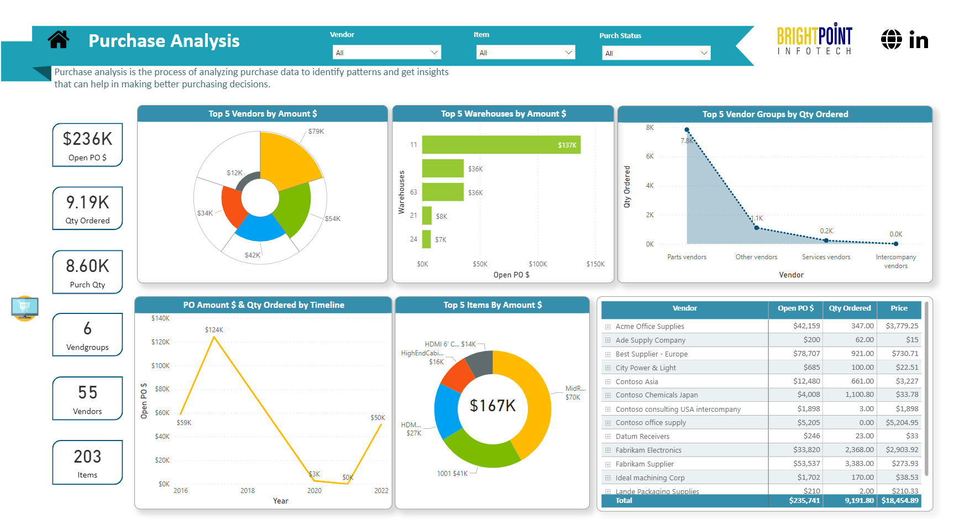
Task: Sort table by Open PO $ column
Action: coord(795,308)
